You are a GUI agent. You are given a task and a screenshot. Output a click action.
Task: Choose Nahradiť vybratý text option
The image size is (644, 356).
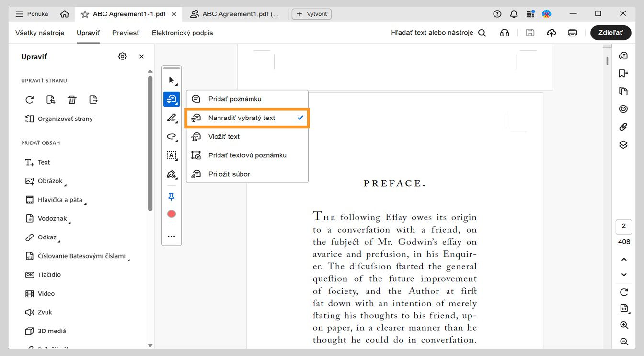(247, 118)
